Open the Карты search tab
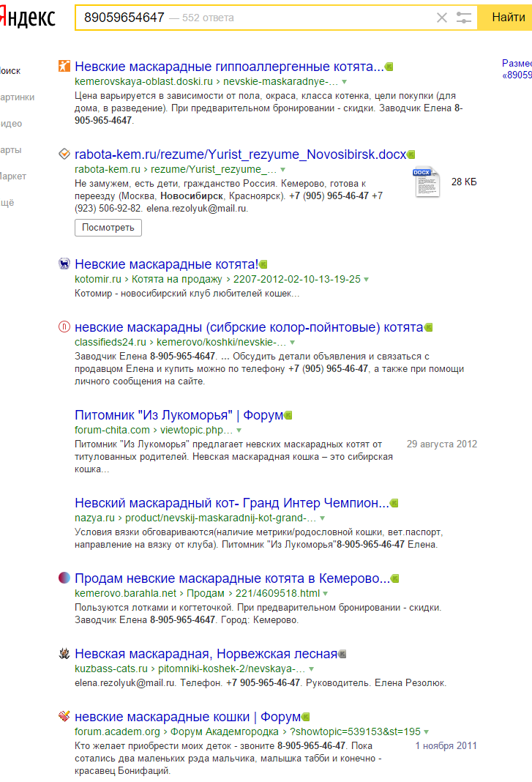The width and height of the screenshot is (532, 782). point(10,150)
